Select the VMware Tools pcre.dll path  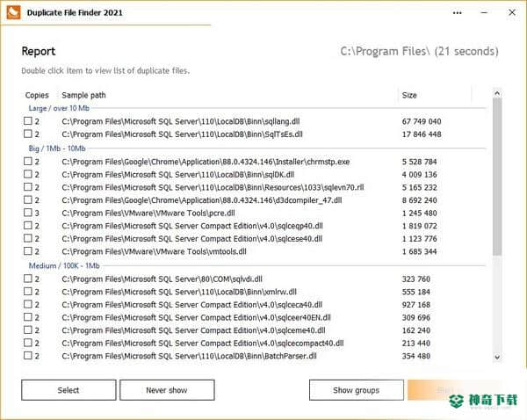click(148, 213)
